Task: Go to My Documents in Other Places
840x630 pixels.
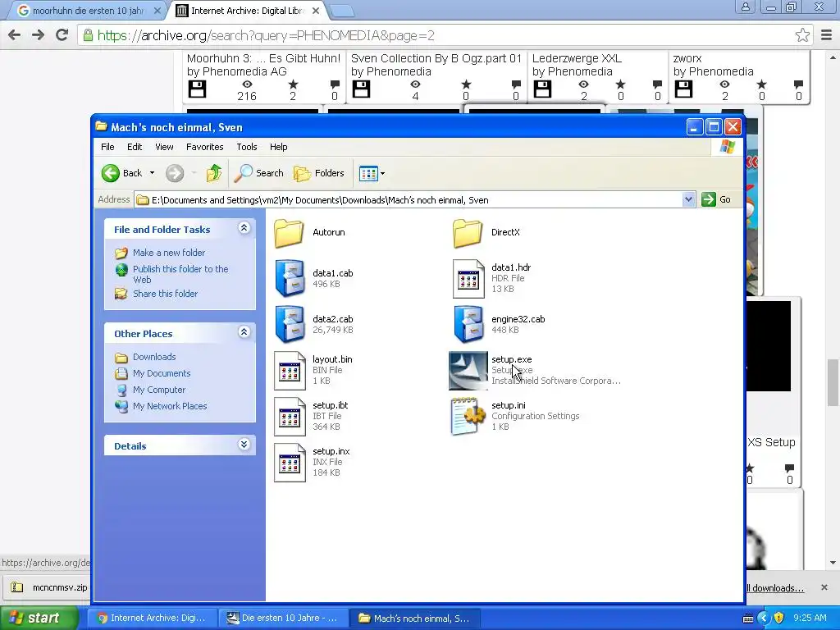Action: tap(162, 373)
